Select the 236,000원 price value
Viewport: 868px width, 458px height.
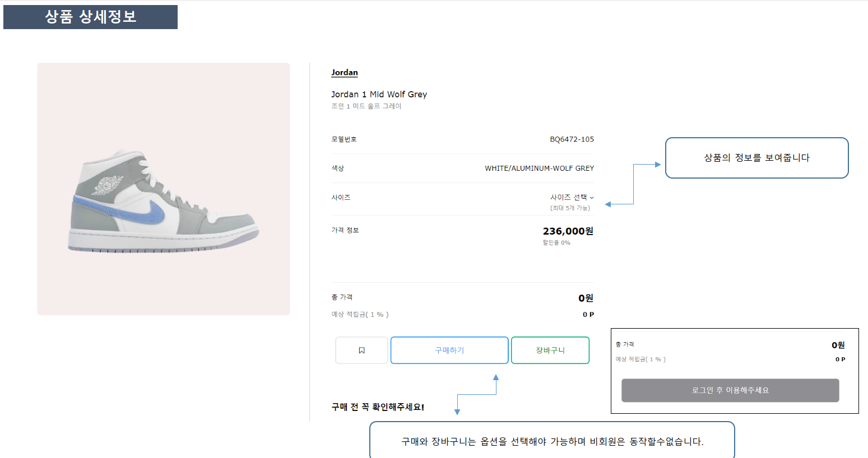pos(569,231)
